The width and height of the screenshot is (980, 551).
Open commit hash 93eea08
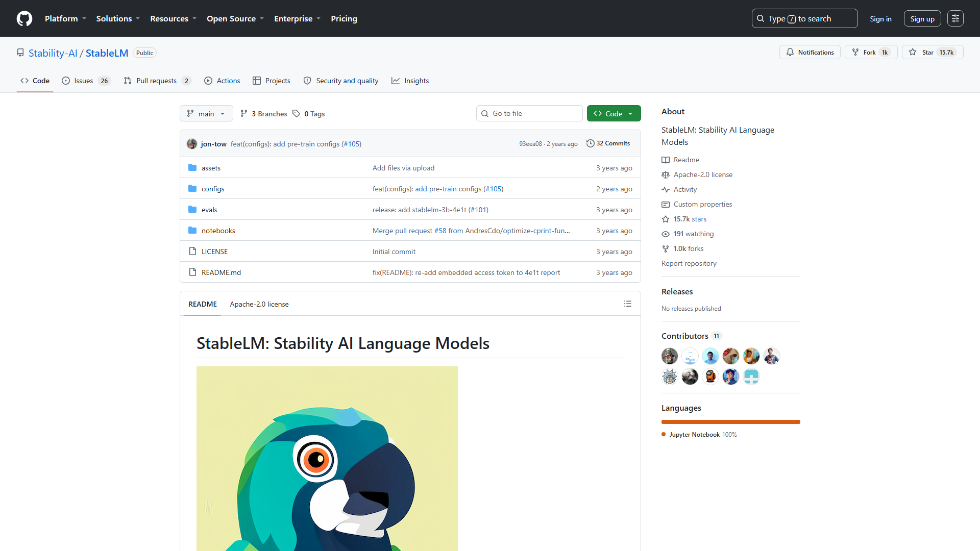coord(530,144)
